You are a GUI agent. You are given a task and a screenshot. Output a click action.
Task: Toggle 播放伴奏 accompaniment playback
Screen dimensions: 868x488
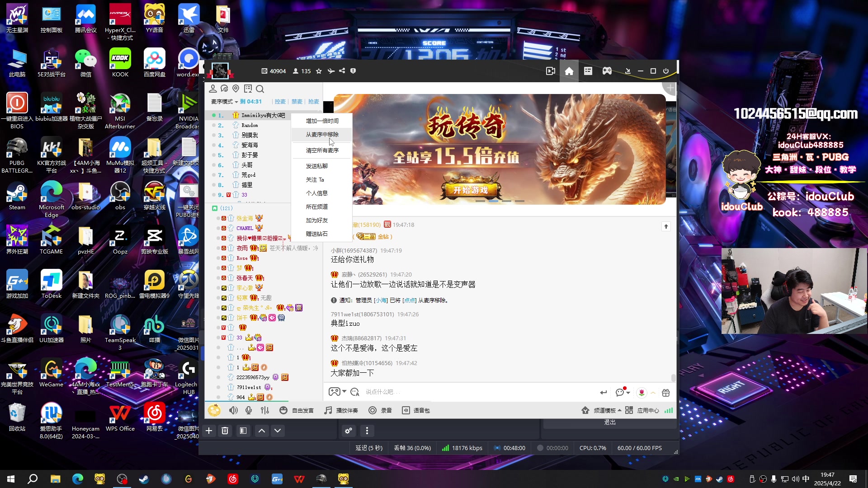pyautogui.click(x=341, y=410)
